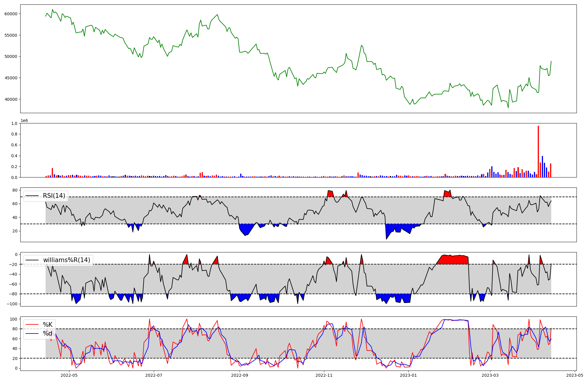Click the %K legend entry
588x382 pixels.
tap(48, 325)
